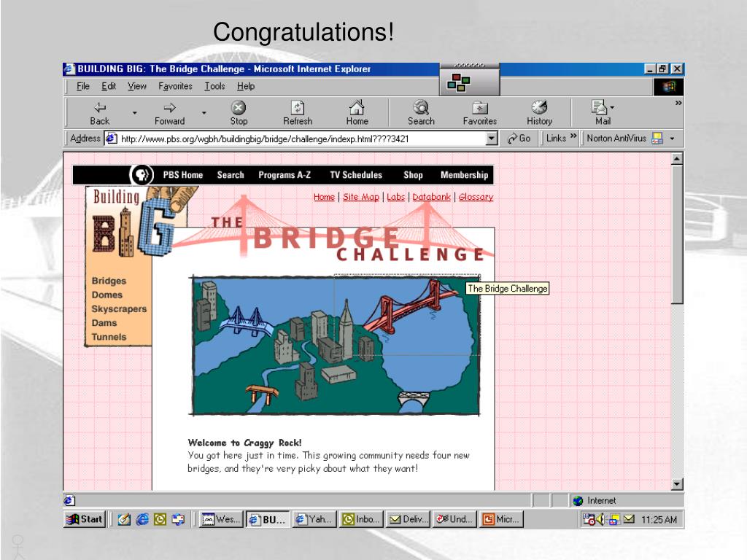Select Skyscrapers in the left sidebar
747x560 pixels.
119,308
